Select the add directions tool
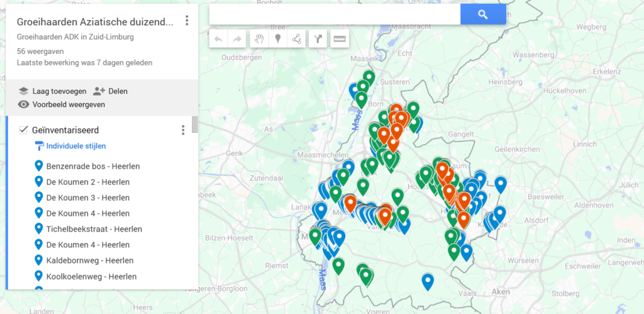This screenshot has width=644, height=314. (318, 39)
